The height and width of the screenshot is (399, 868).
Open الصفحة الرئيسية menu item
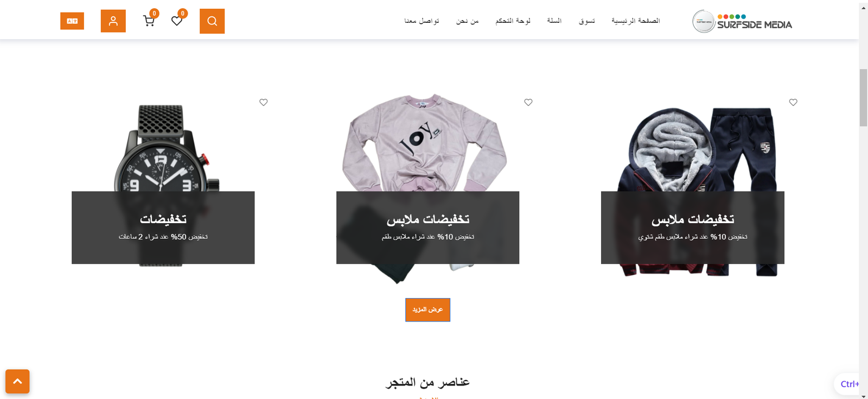(636, 21)
